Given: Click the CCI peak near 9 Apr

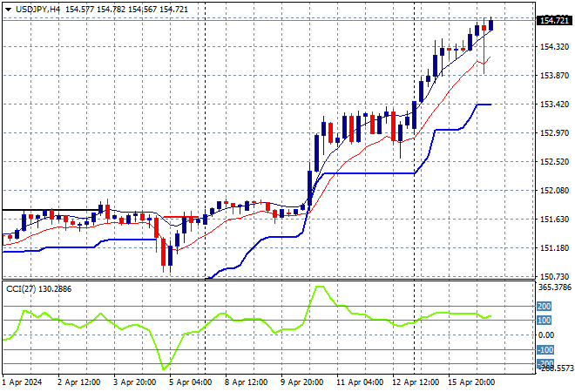Looking at the screenshot, I should [319, 287].
